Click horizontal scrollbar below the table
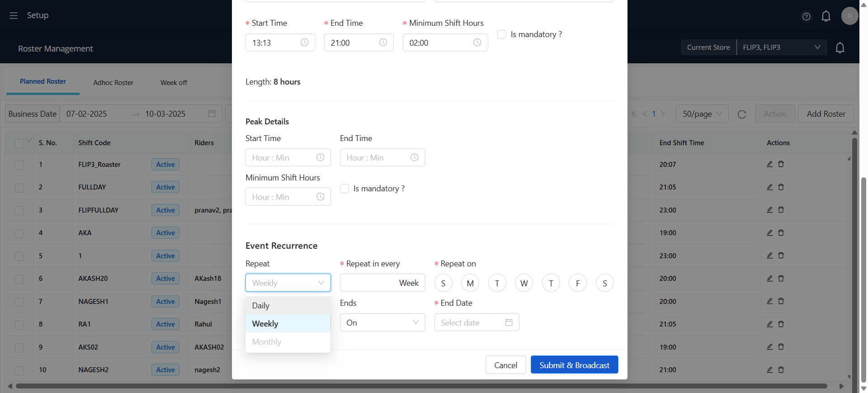 click(x=421, y=386)
